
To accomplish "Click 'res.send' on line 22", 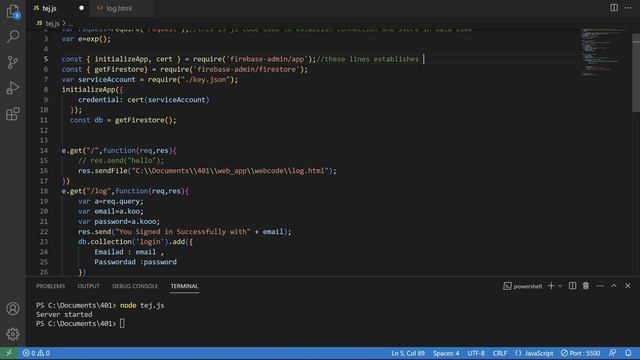I will tap(94, 232).
